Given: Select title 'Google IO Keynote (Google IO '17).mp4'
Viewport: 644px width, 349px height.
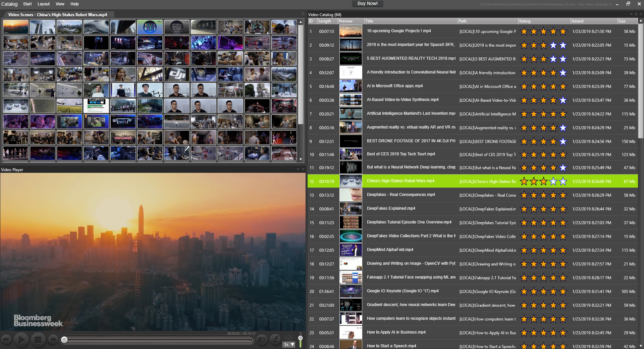Looking at the screenshot, I should click(x=403, y=291).
